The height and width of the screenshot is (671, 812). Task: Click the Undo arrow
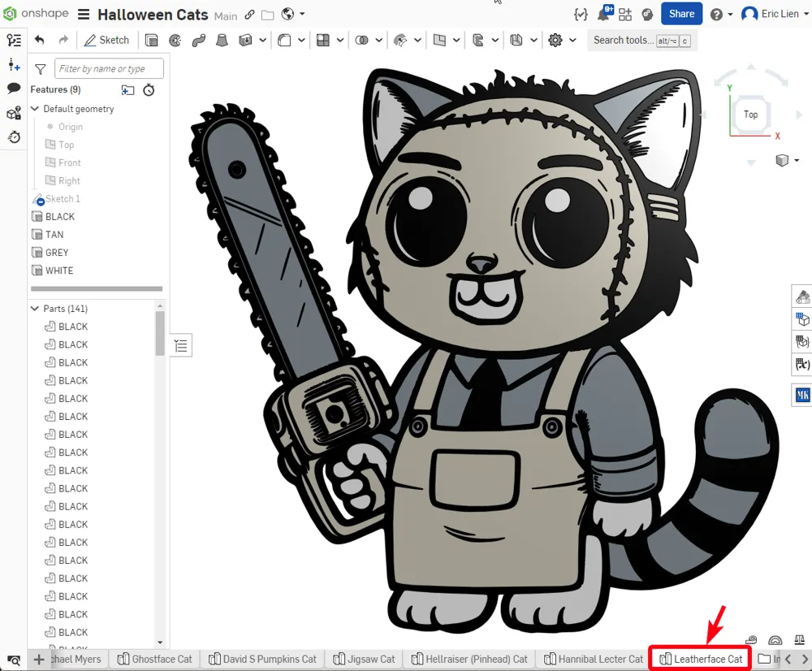pos(39,39)
